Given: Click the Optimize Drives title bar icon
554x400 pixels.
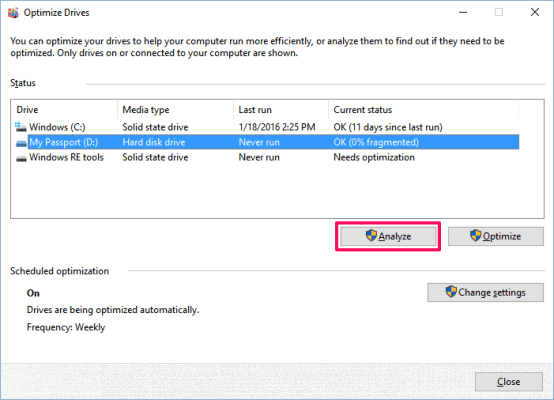Looking at the screenshot, I should click(13, 13).
